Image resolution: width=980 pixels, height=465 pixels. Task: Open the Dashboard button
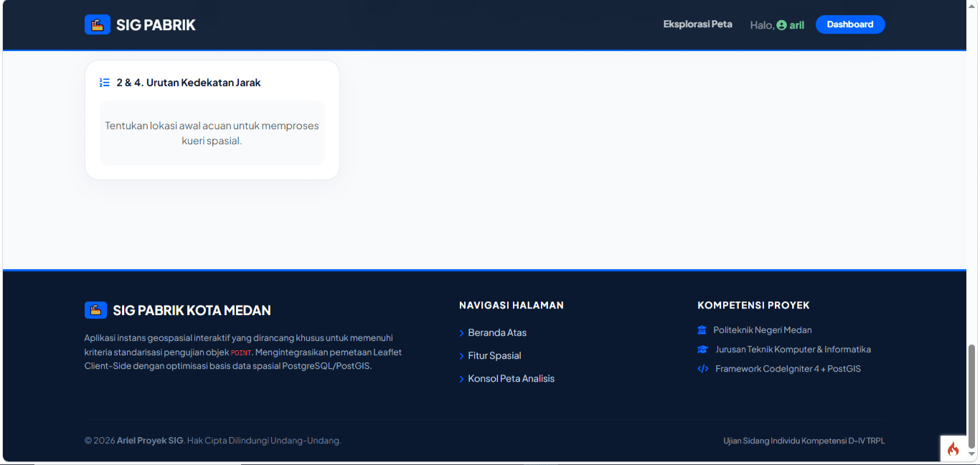(x=850, y=24)
